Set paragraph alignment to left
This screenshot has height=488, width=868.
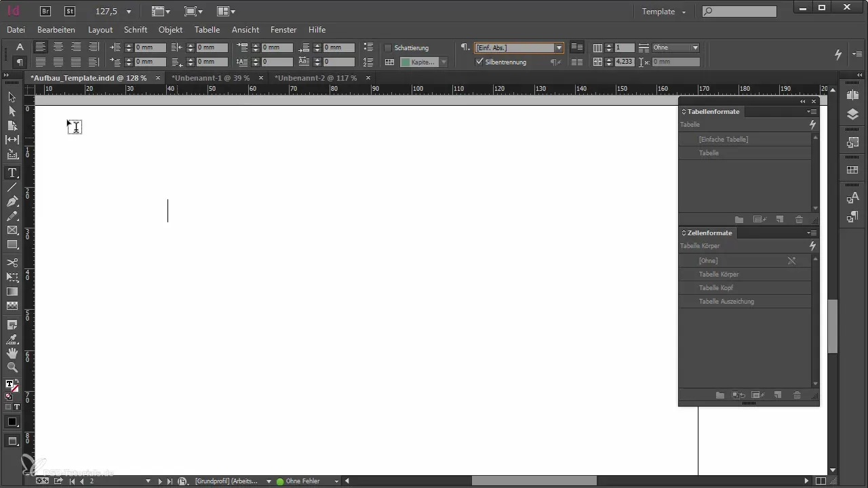coord(41,47)
